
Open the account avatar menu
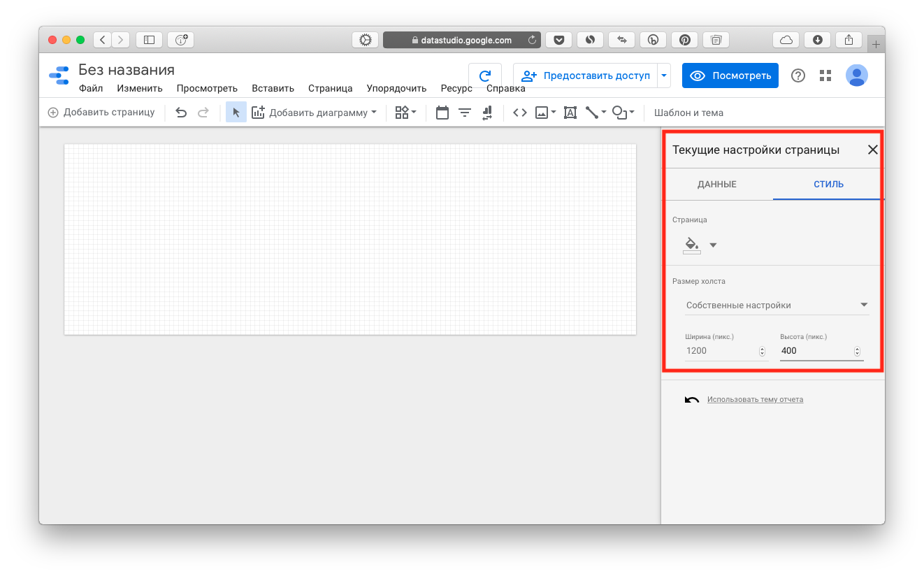(856, 75)
